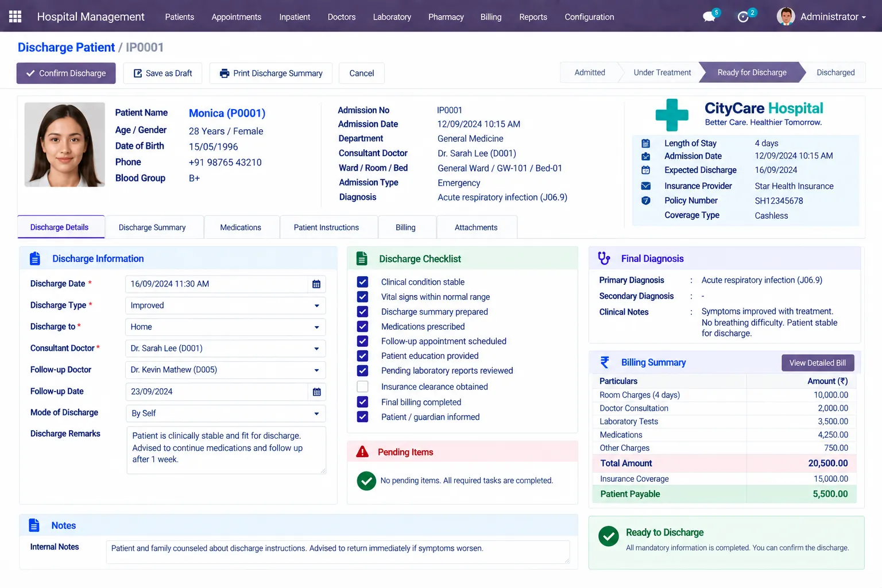Click the Billing Summary rupee icon
This screenshot has width=882, height=588.
coord(605,362)
